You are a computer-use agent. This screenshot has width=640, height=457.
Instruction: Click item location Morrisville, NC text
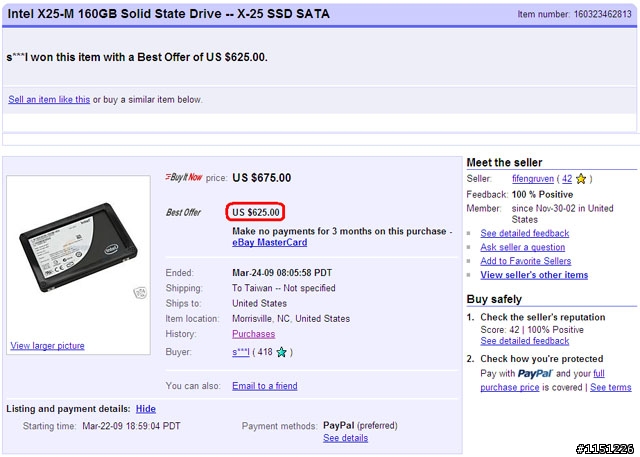point(291,319)
